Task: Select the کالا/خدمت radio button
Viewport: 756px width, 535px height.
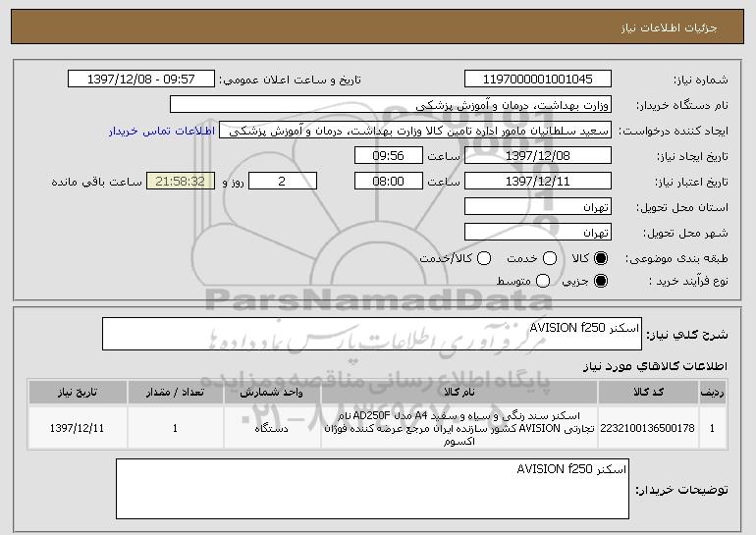Action: (484, 258)
